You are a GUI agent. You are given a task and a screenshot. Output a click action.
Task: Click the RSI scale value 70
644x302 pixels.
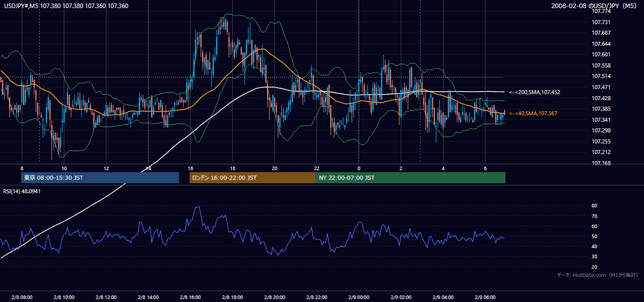[595, 216]
